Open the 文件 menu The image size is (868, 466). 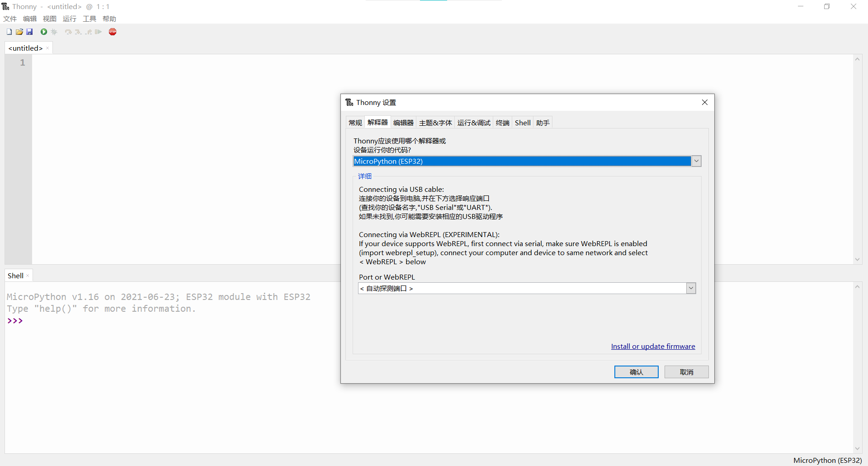10,19
